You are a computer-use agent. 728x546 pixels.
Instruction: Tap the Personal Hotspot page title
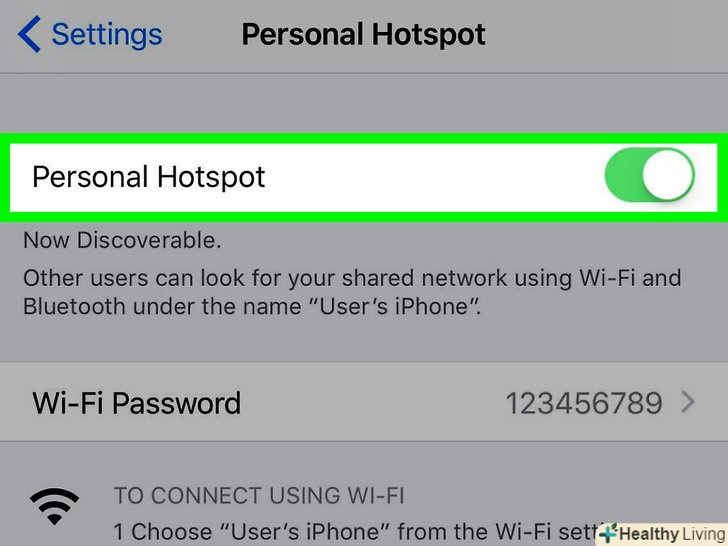coord(364,35)
